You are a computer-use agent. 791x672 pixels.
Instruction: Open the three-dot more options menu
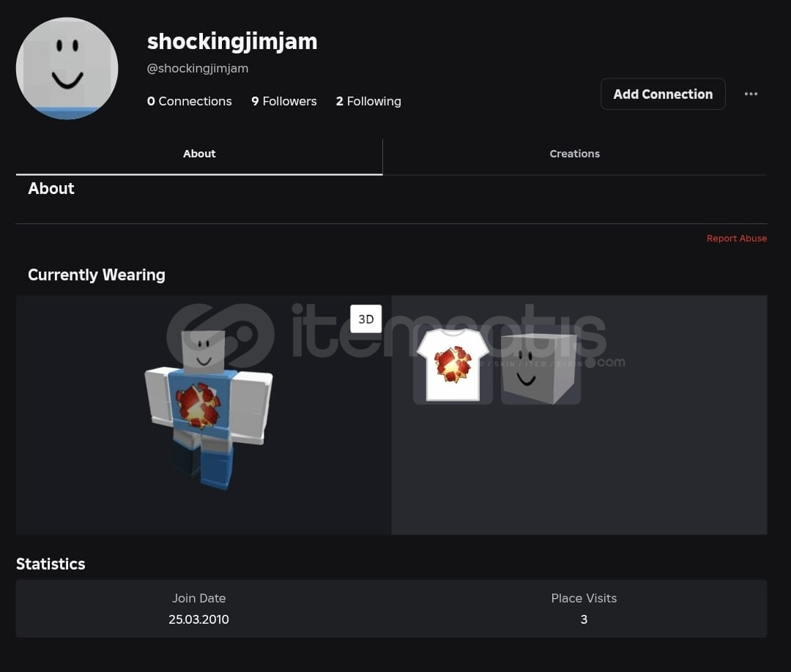coord(751,94)
